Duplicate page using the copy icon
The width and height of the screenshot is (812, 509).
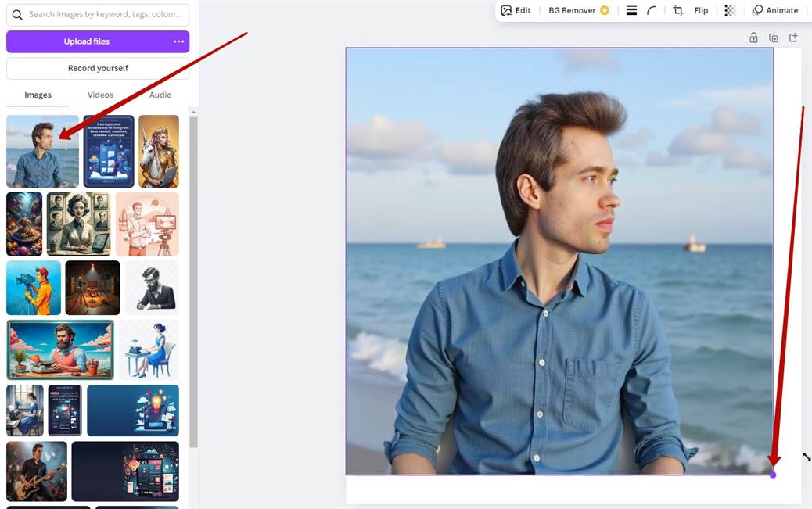(774, 38)
